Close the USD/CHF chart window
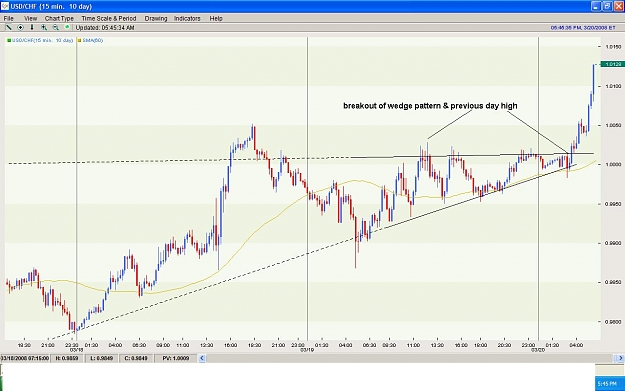 point(618,6)
